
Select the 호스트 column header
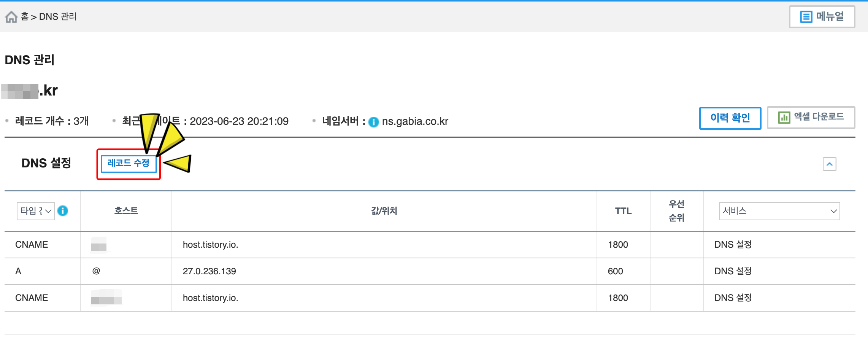[x=126, y=211]
